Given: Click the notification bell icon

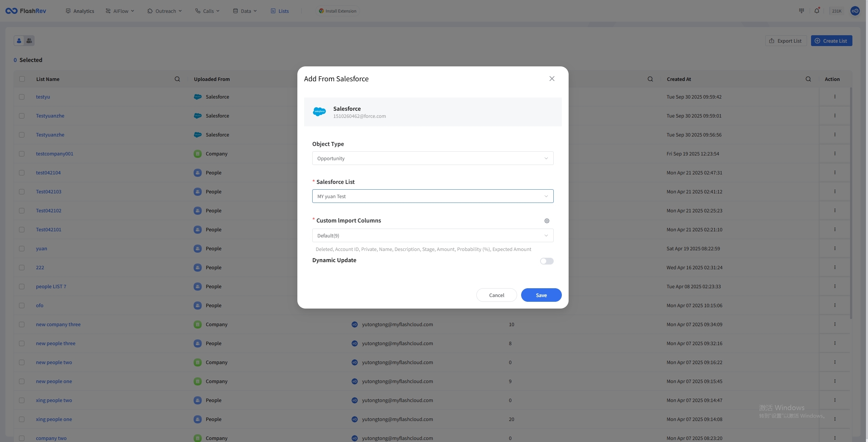Looking at the screenshot, I should pos(816,11).
